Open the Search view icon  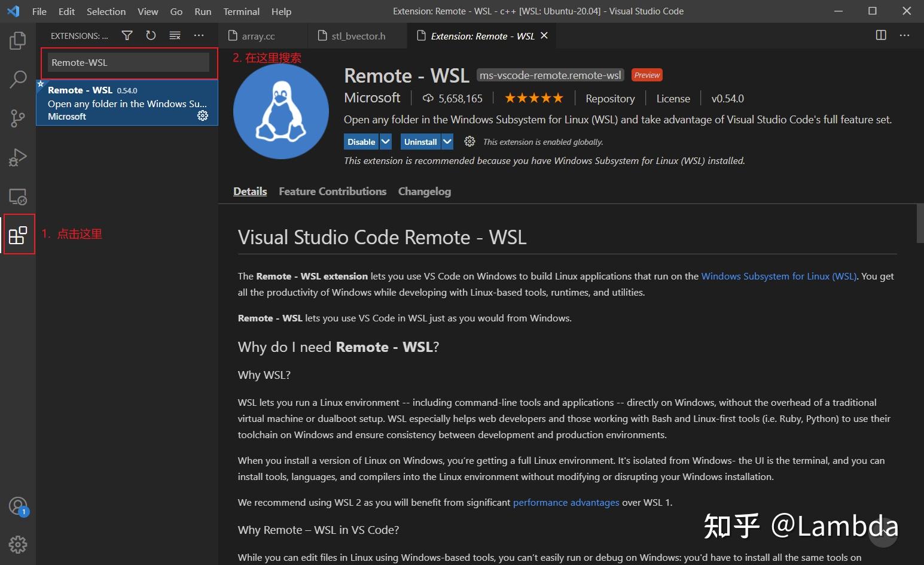coord(17,78)
